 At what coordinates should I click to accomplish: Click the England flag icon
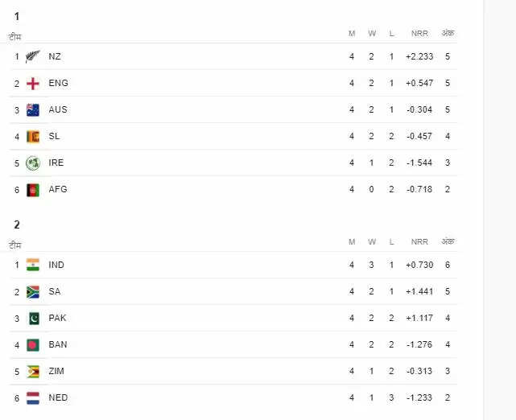click(32, 83)
